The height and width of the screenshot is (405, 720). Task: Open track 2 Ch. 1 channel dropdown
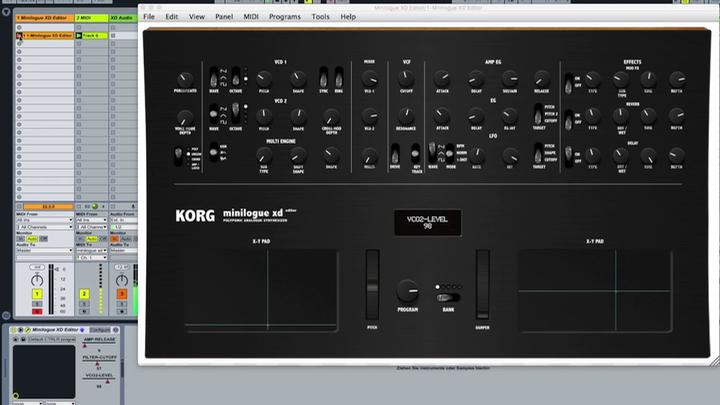(91, 258)
